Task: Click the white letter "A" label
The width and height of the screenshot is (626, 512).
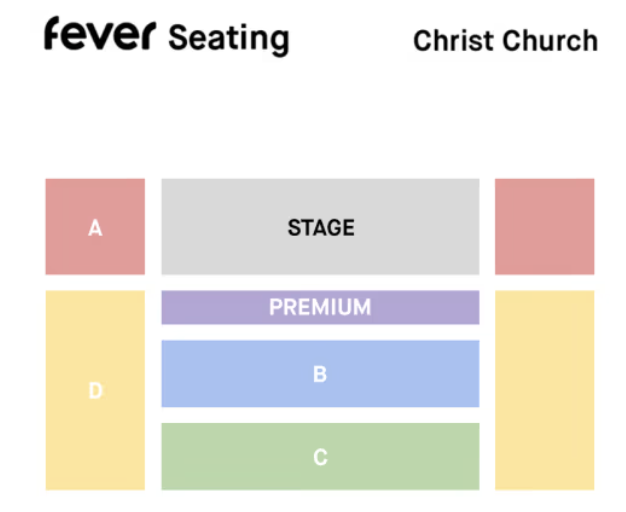Action: (95, 228)
